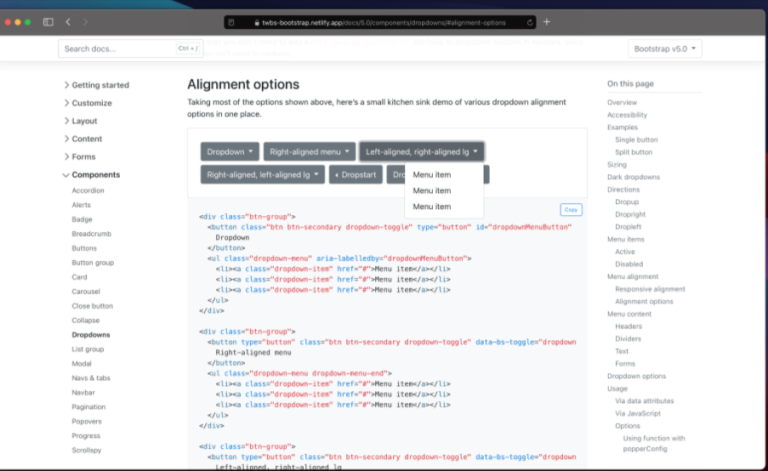Image resolution: width=768 pixels, height=471 pixels.
Task: Collapse the Components section
Action: click(91, 175)
